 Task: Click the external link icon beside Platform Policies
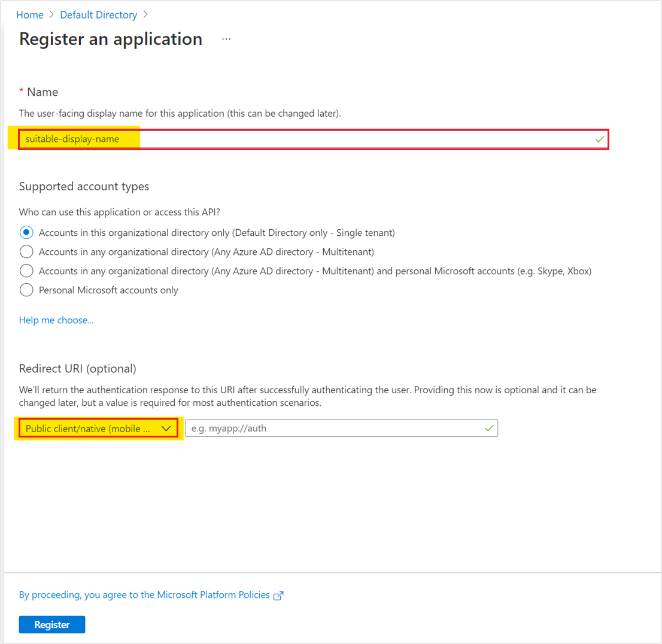tap(278, 596)
